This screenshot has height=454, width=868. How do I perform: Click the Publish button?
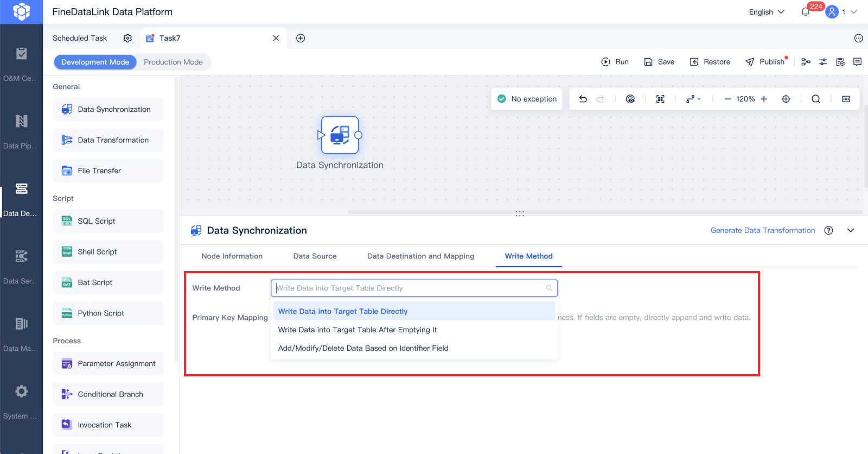pyautogui.click(x=765, y=62)
